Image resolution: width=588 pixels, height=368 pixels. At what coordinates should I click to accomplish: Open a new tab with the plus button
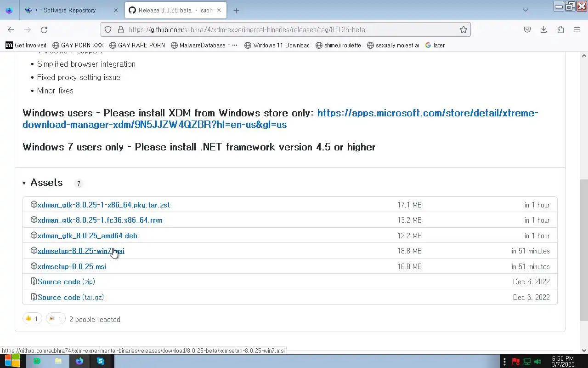point(236,10)
